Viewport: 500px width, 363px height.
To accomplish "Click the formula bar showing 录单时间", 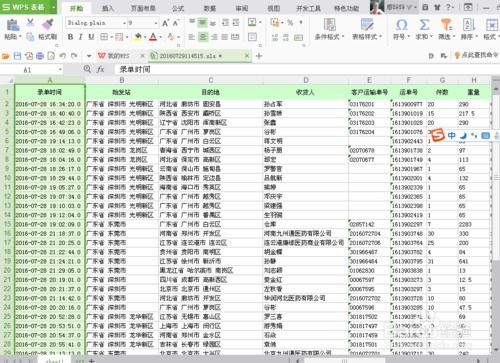I will [307, 69].
